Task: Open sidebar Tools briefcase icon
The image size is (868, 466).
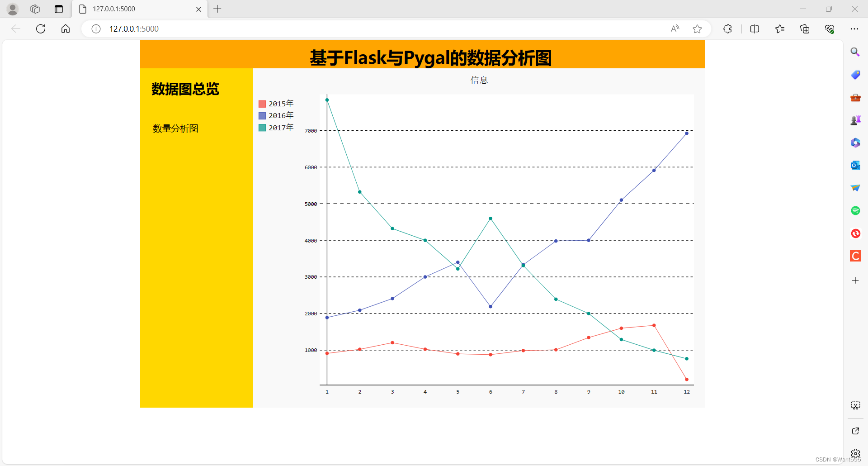Action: pos(855,97)
